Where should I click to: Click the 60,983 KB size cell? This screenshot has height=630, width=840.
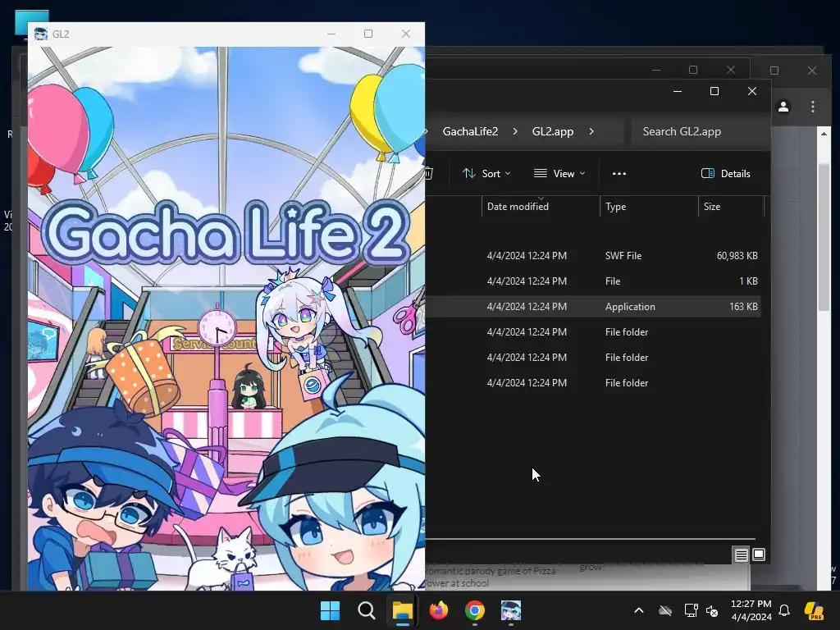(x=737, y=256)
